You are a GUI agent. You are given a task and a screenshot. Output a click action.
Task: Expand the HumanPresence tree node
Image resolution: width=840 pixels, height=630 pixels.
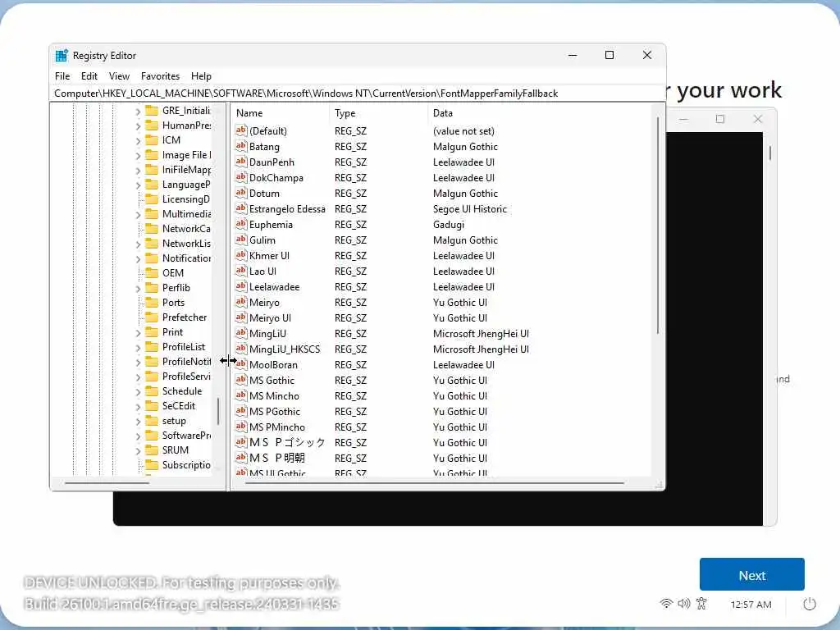(138, 126)
